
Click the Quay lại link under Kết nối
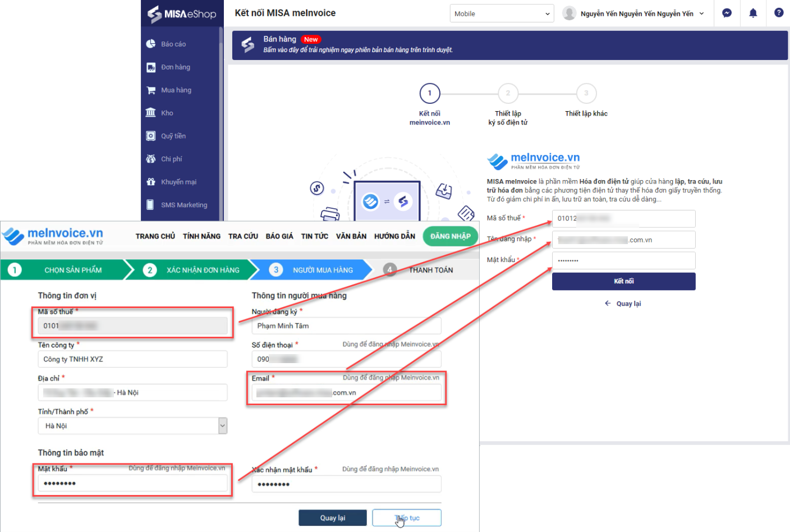point(628,304)
